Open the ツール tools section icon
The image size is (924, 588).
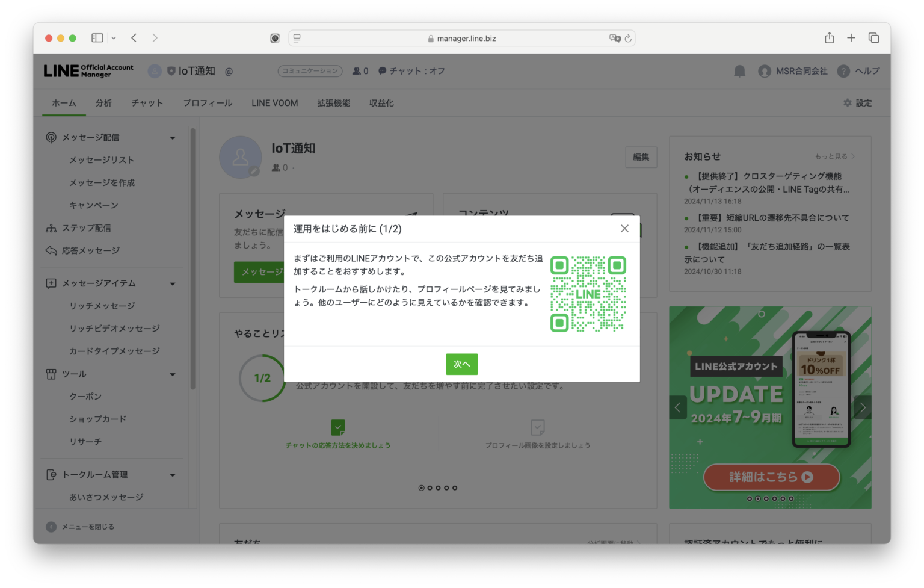point(51,374)
